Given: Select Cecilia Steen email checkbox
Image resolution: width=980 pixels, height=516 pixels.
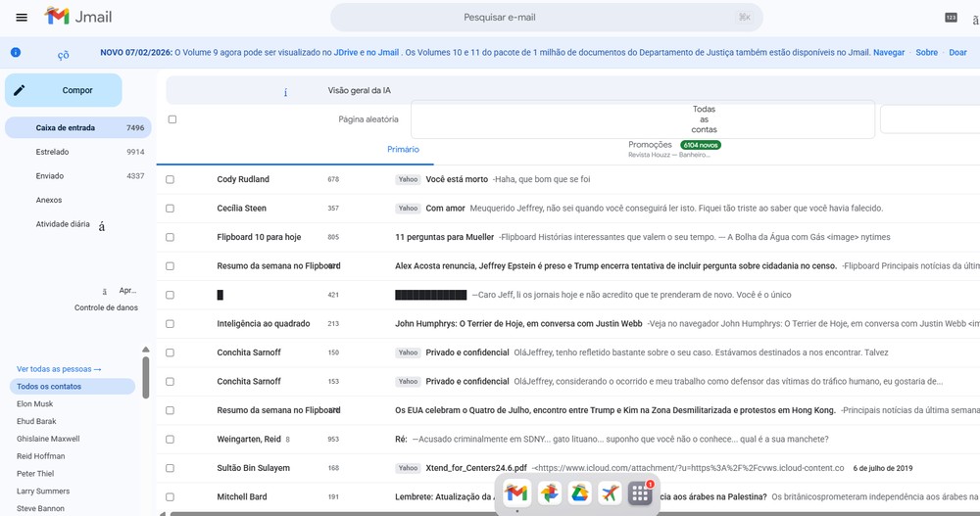Looking at the screenshot, I should point(170,208).
